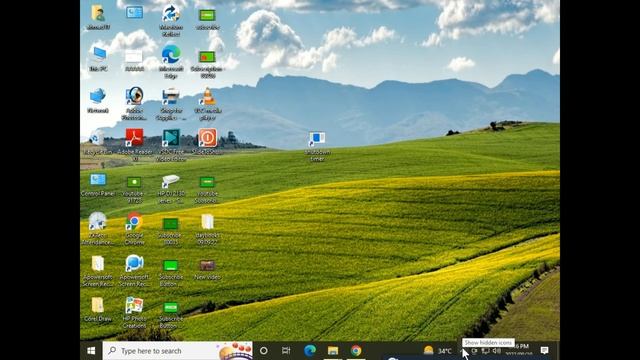Image resolution: width=640 pixels, height=360 pixels.
Task: Click the Type here to search box
Action: coord(178,351)
